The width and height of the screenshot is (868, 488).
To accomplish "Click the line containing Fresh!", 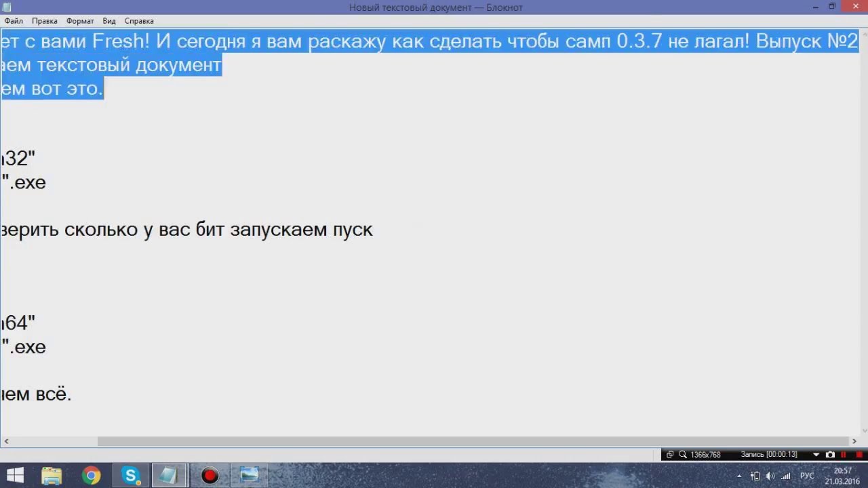I will point(430,41).
